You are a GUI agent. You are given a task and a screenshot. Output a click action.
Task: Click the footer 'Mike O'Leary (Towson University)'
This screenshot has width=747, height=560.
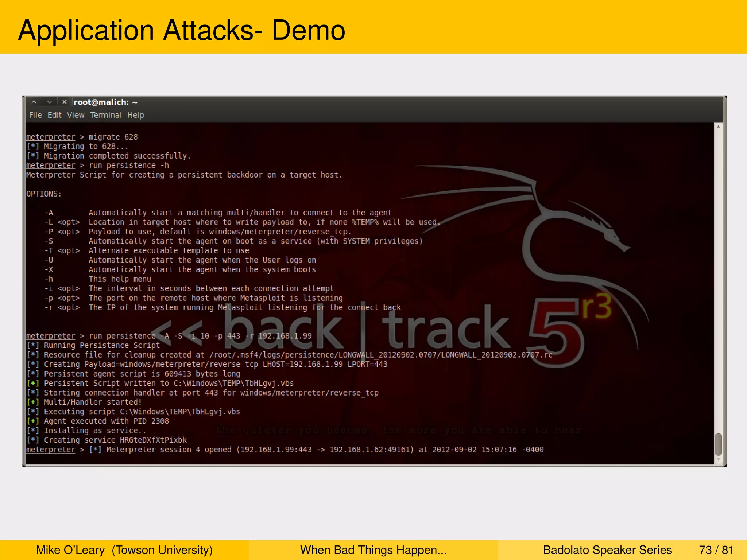tap(124, 550)
